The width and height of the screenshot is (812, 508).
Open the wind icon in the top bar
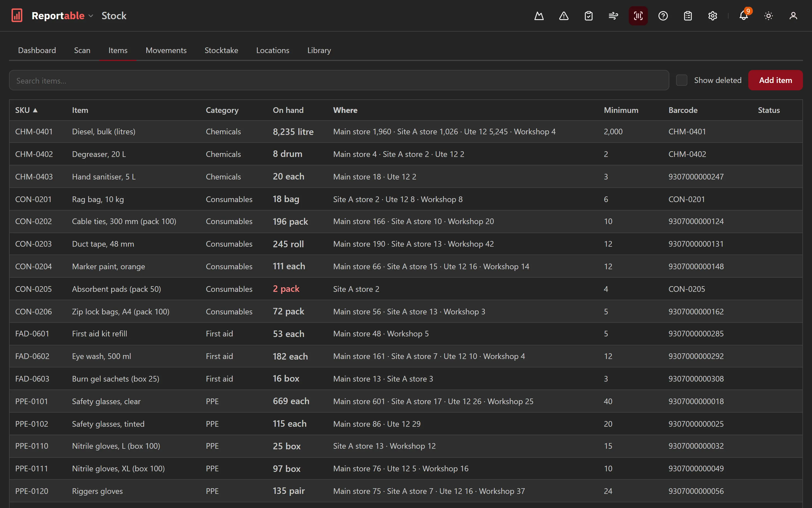pyautogui.click(x=613, y=16)
